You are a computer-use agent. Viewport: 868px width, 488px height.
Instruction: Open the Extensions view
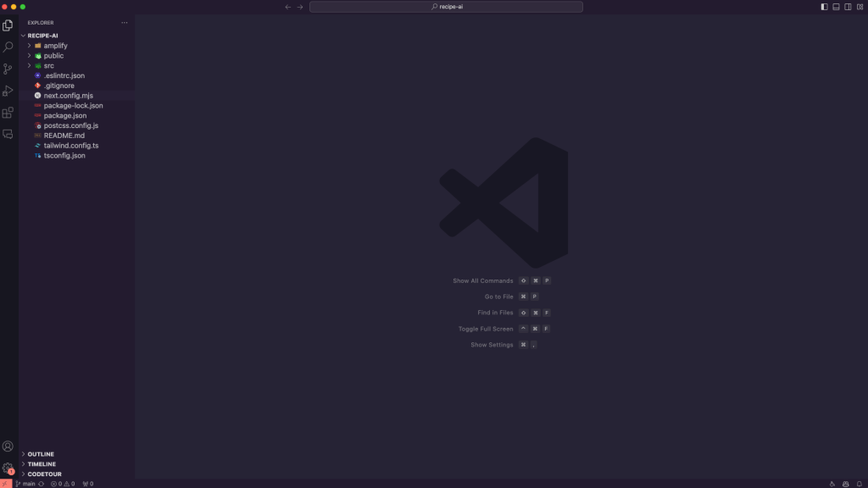point(8,111)
